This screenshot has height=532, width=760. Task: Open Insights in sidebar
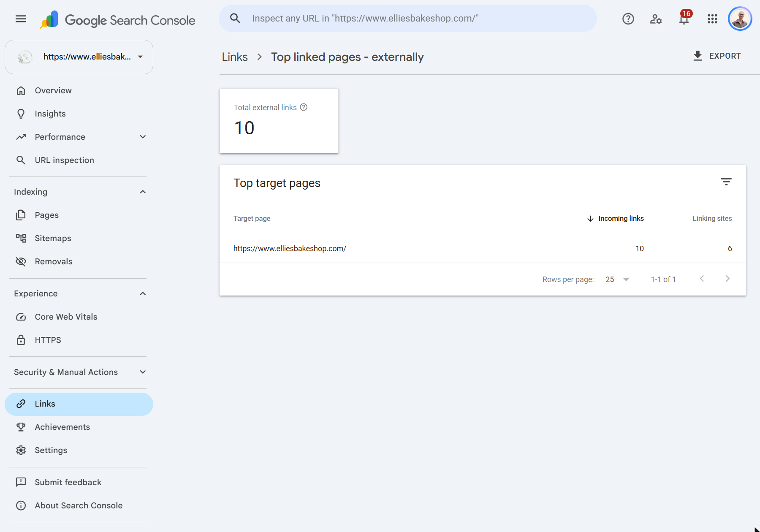(x=79, y=114)
